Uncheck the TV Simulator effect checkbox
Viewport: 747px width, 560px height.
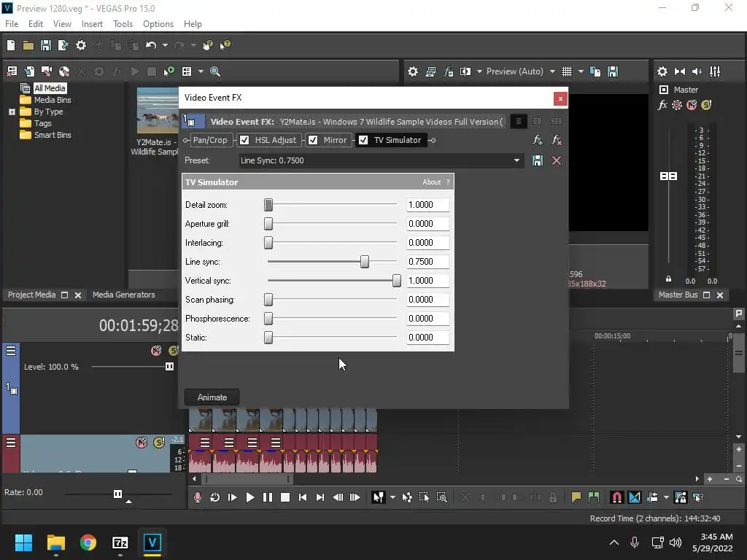click(363, 140)
